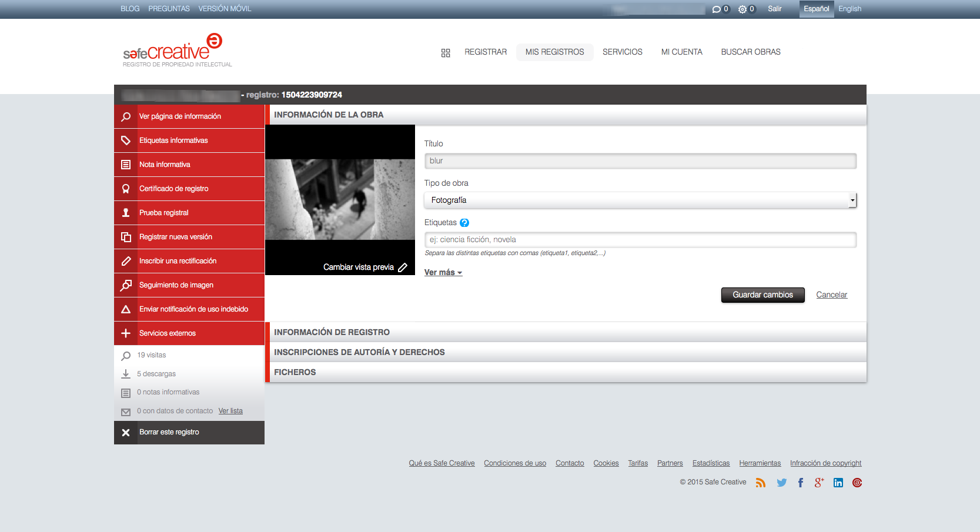Go to Buscar Obras menu item
The height and width of the screenshot is (532, 980).
[x=751, y=52]
